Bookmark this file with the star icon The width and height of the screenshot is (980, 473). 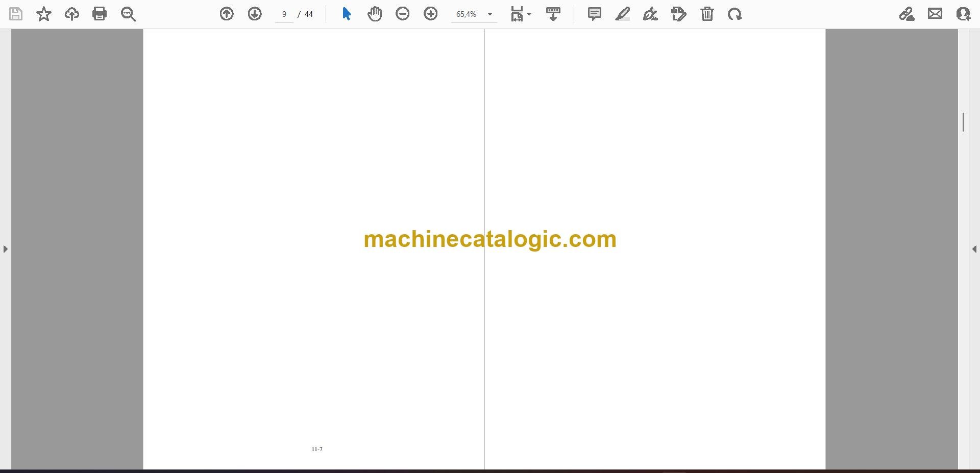[x=44, y=14]
